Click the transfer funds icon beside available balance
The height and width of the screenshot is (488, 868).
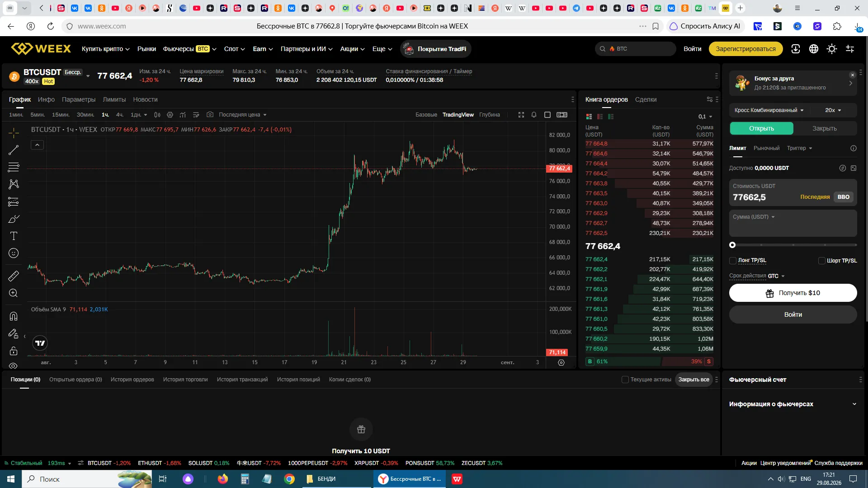coord(843,168)
